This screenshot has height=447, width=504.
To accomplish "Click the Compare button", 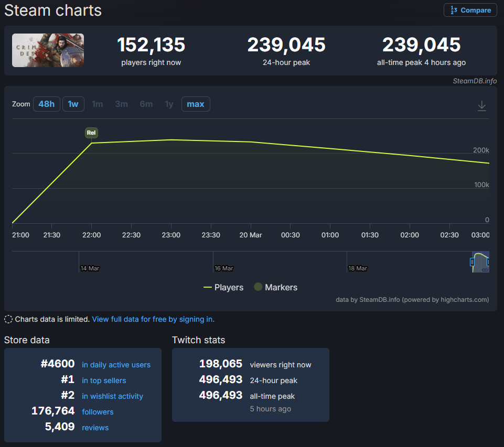I will (x=470, y=10).
